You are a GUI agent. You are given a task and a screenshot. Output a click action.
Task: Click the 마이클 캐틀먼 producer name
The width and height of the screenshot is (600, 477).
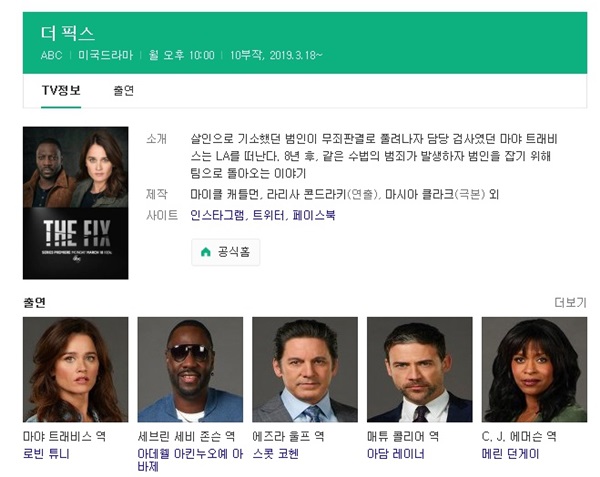pyautogui.click(x=225, y=194)
